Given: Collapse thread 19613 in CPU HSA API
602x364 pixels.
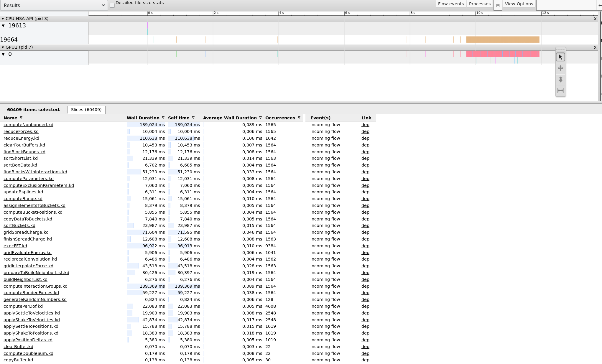Looking at the screenshot, I should (x=3, y=26).
